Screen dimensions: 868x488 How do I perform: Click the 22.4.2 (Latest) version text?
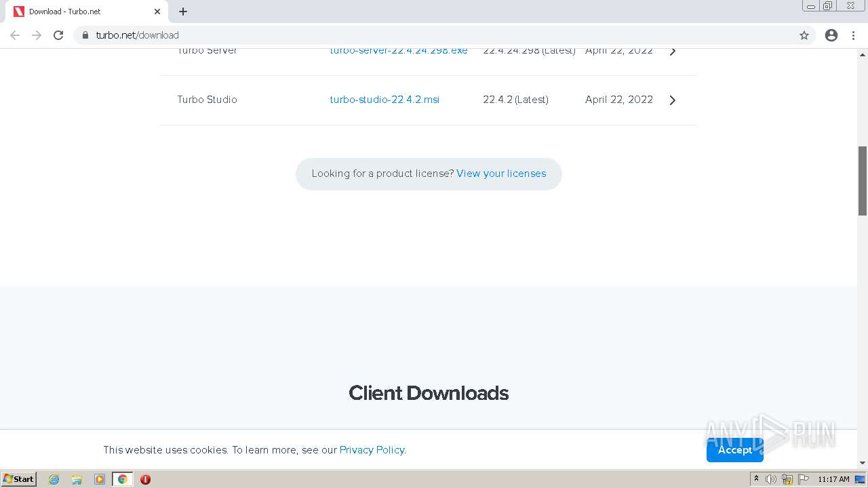point(515,100)
